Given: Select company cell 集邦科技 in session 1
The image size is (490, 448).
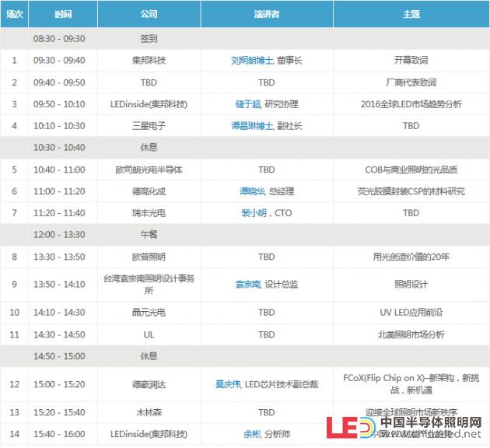Looking at the screenshot, I should pyautogui.click(x=149, y=61).
